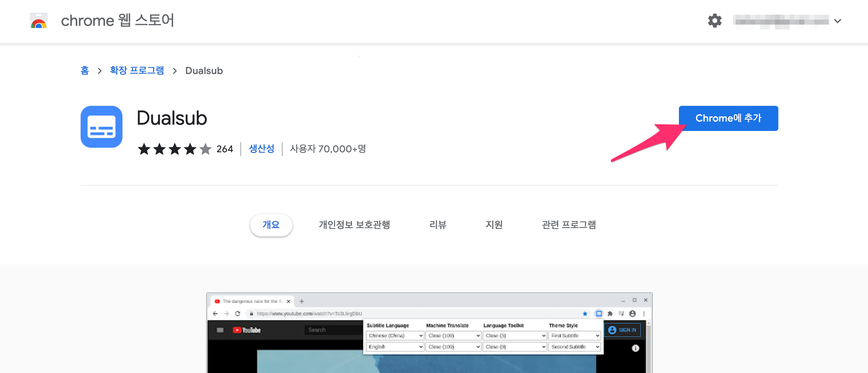Viewport: 868px width, 373px height.
Task: Click the 사용자 70,000+명 text
Action: [x=328, y=149]
